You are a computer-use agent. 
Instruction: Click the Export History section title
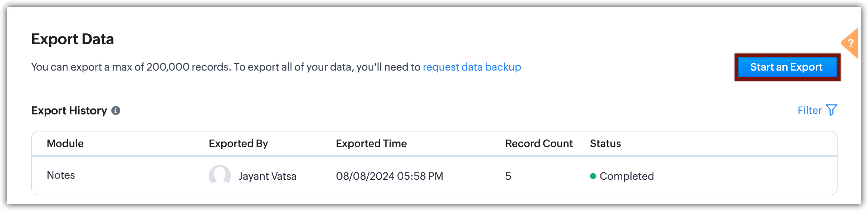[69, 111]
